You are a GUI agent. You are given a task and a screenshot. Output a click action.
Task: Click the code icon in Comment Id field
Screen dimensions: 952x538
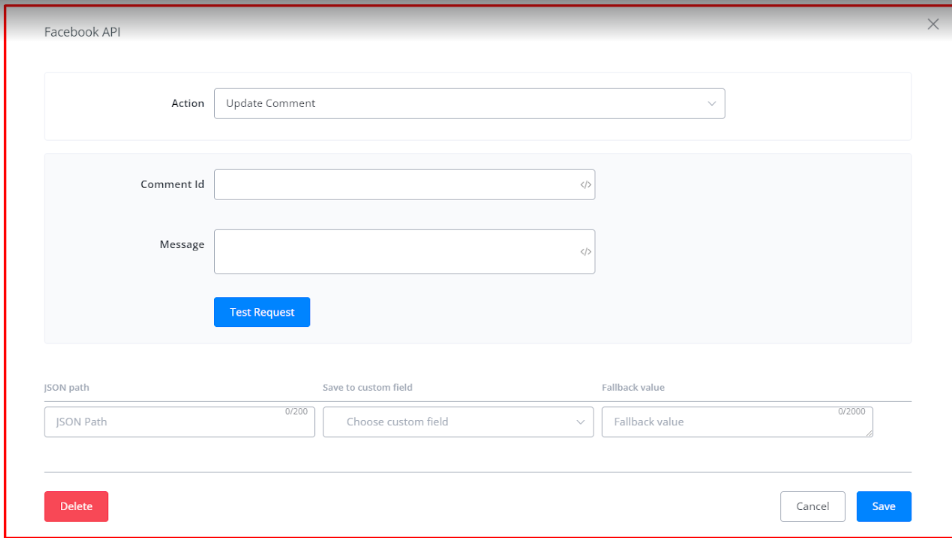pos(586,185)
